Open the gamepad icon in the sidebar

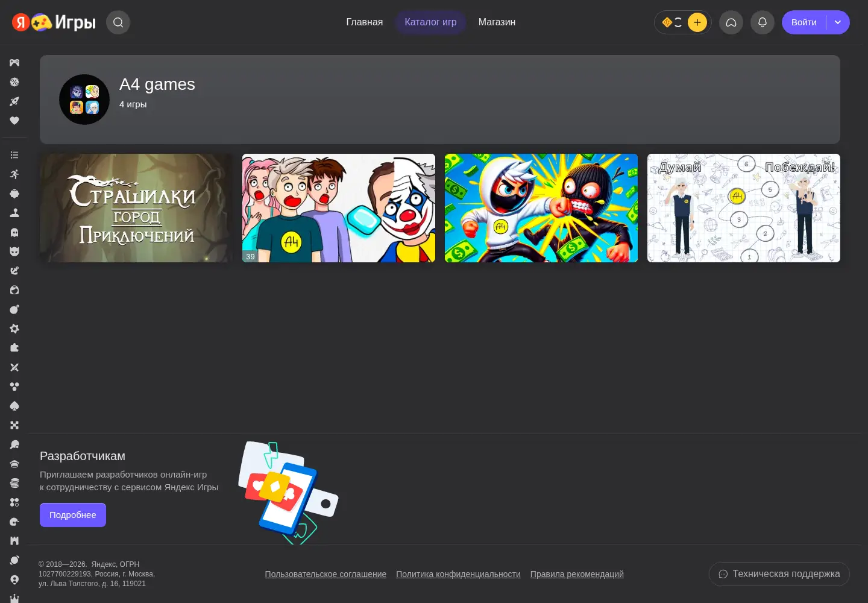pyautogui.click(x=14, y=63)
